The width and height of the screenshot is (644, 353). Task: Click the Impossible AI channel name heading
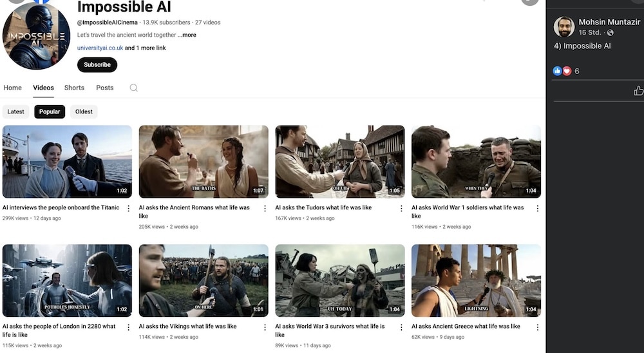pyautogui.click(x=124, y=7)
